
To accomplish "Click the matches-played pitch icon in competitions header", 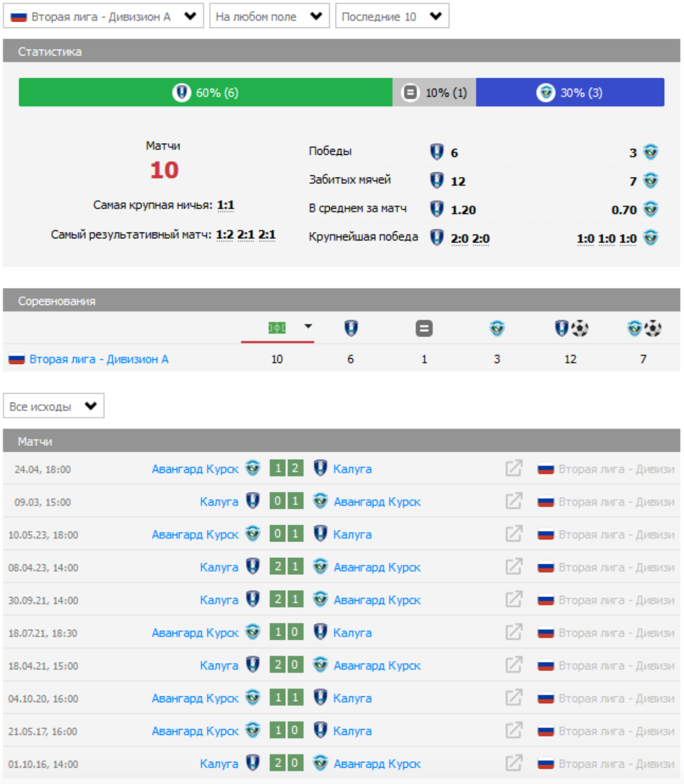I will [277, 328].
